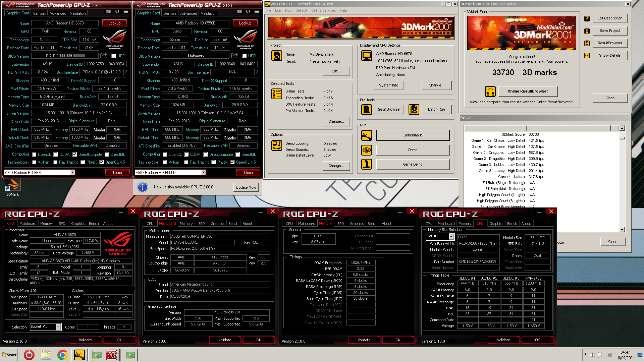The image size is (644, 362).
Task: Toggle DirectCompute checkbox in GPU-Z 2.60.0
Action: tap(74, 155)
